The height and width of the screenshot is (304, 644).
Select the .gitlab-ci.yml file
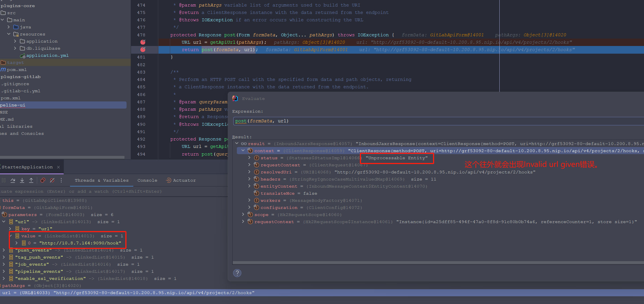pos(22,91)
